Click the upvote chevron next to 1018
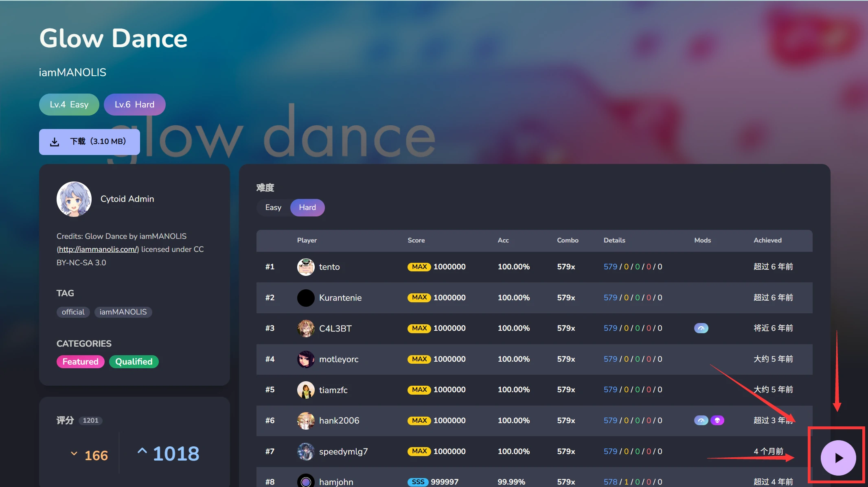868x487 pixels. [x=142, y=451]
